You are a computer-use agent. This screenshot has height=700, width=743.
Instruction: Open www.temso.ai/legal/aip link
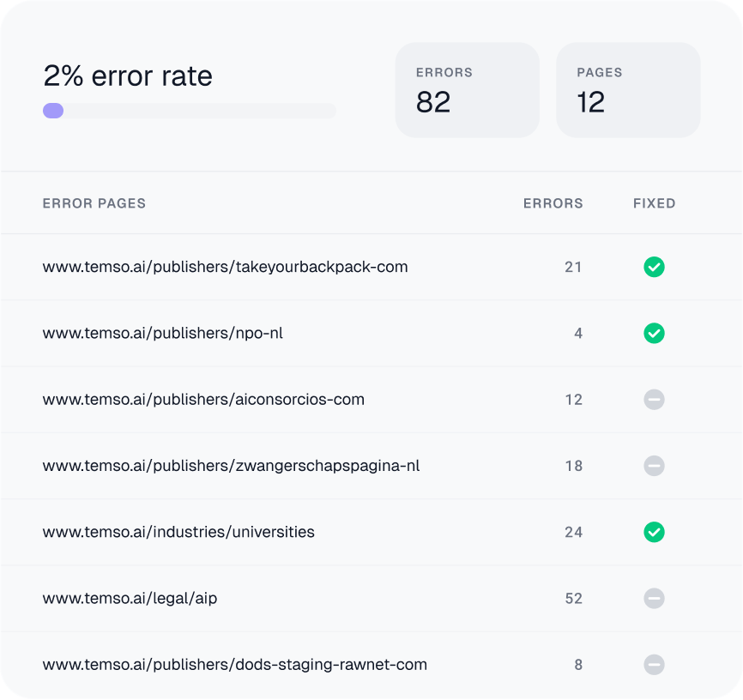tap(130, 598)
